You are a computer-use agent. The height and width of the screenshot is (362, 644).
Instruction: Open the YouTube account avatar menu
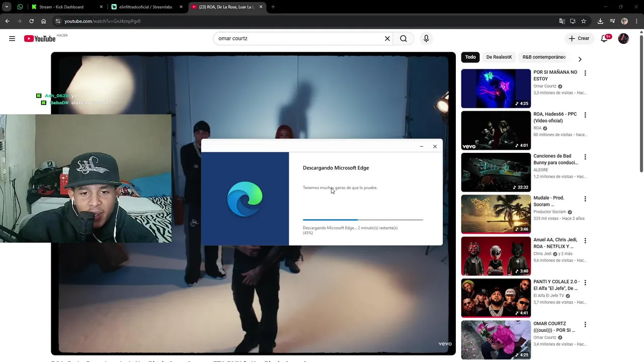point(623,39)
